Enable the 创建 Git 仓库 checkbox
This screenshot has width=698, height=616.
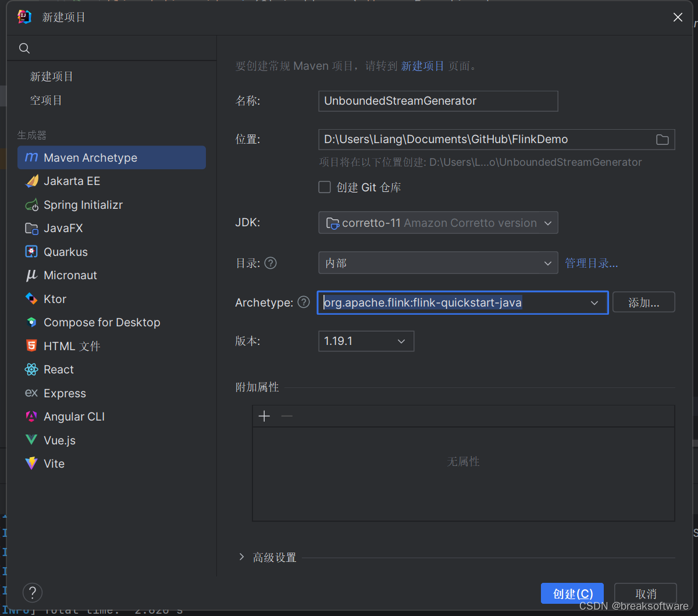pyautogui.click(x=325, y=187)
